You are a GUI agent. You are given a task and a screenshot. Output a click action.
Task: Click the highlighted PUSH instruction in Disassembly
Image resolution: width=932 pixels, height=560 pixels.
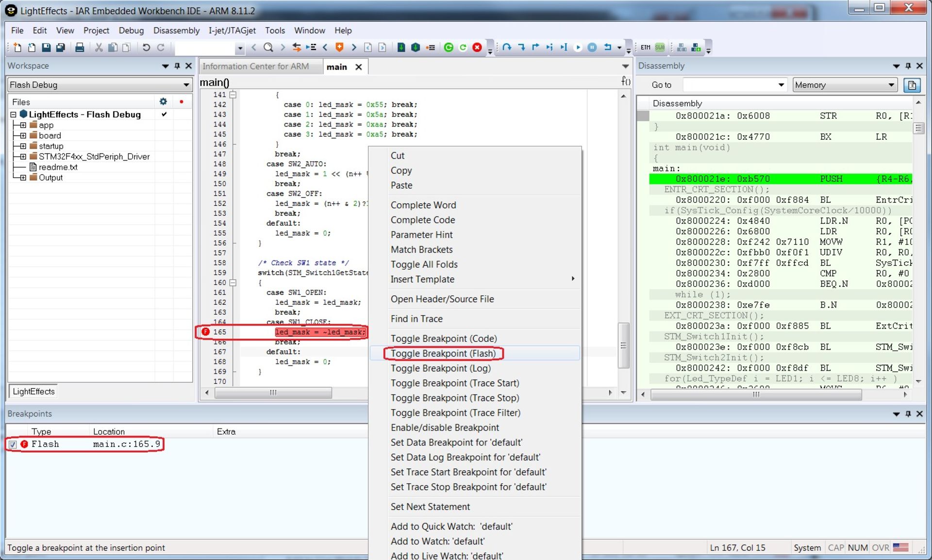[781, 179]
